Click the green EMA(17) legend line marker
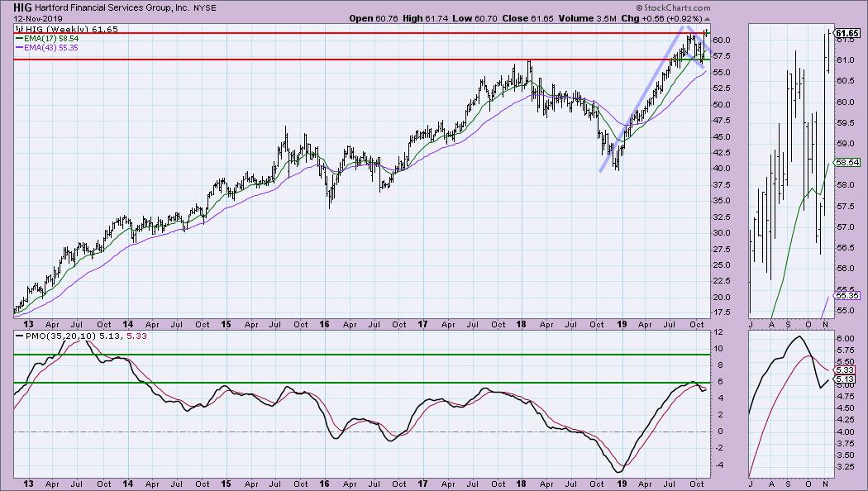 click(18, 38)
